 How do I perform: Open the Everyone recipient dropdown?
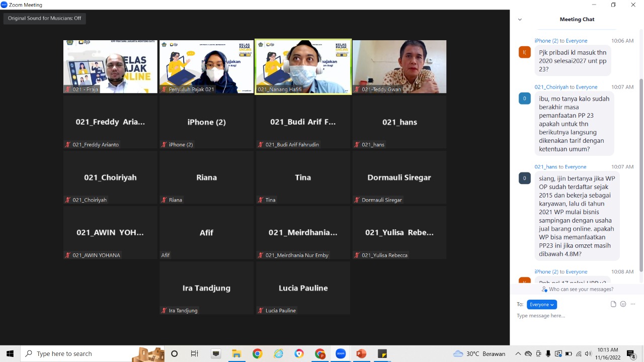541,305
